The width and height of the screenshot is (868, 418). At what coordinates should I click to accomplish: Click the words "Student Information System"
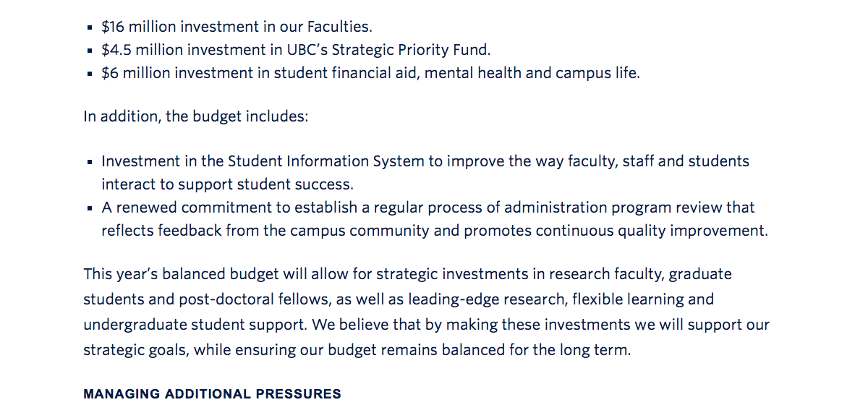click(325, 161)
